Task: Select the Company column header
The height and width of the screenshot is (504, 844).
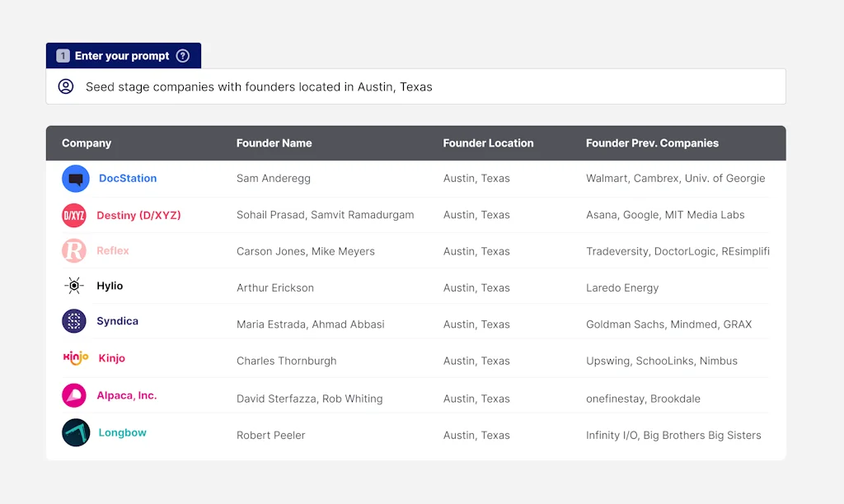Action: [x=87, y=142]
